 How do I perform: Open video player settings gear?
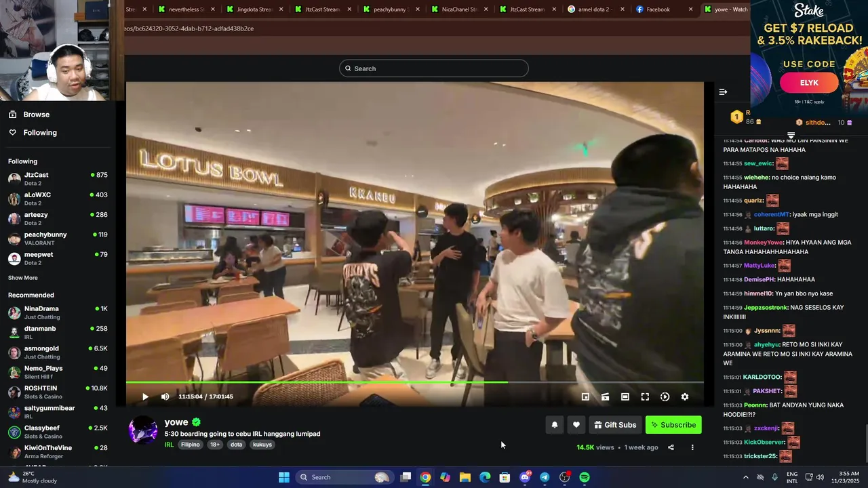[685, 396]
